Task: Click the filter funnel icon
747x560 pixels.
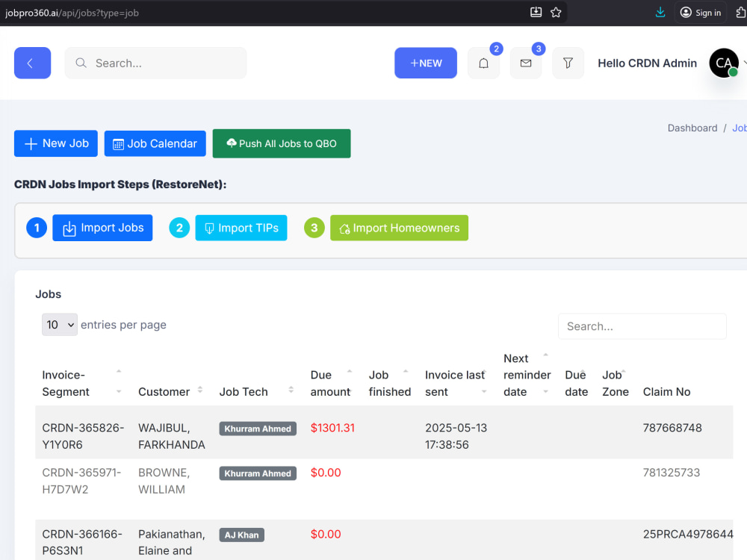Action: [x=568, y=63]
